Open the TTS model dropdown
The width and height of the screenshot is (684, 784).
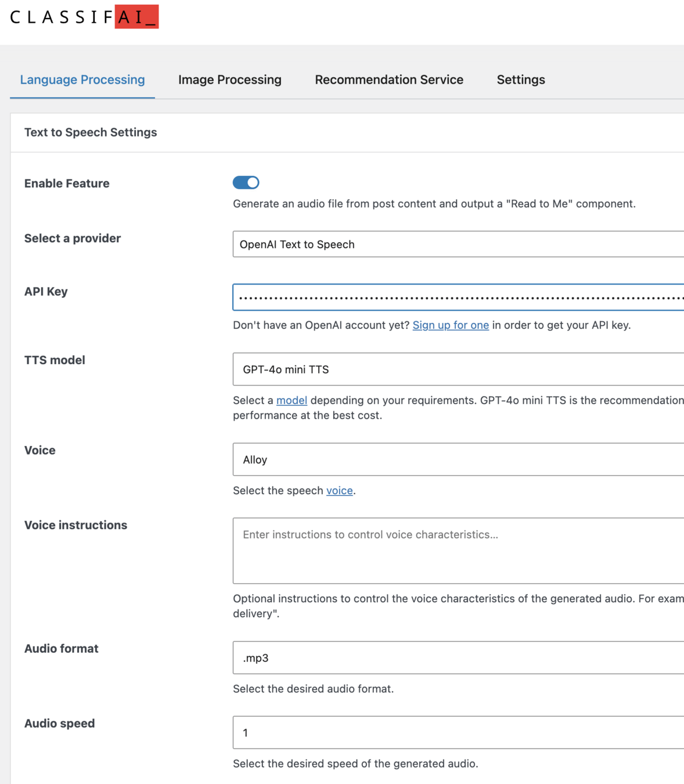pyautogui.click(x=458, y=369)
